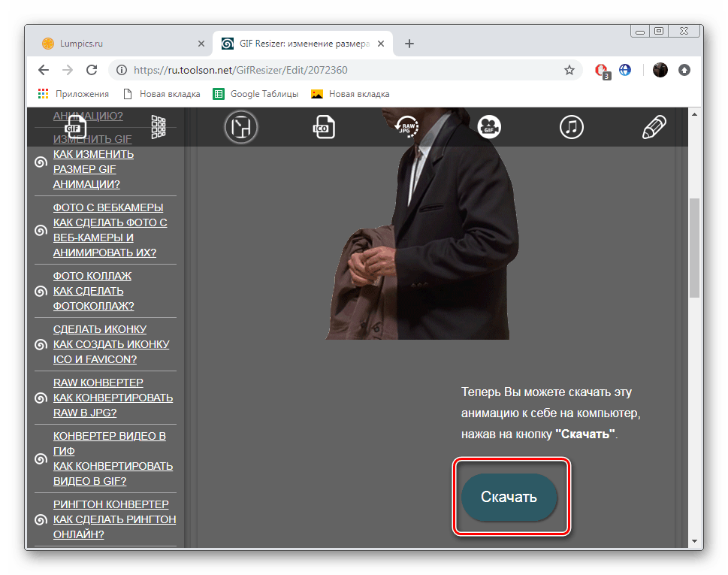Screen dimensions: 728x575
Task: Click the browser forward arrow
Action: pos(68,70)
